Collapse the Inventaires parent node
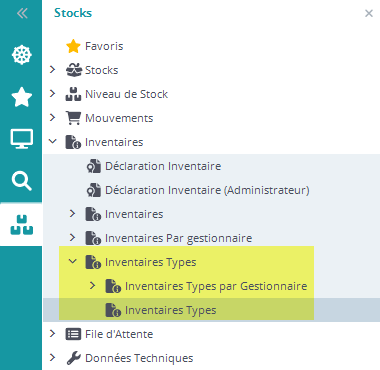 [x=52, y=141]
